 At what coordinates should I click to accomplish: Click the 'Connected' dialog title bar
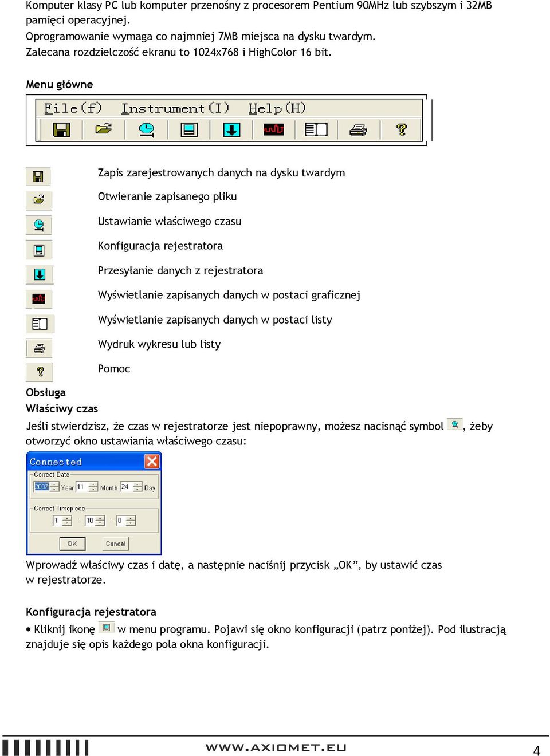click(x=94, y=462)
